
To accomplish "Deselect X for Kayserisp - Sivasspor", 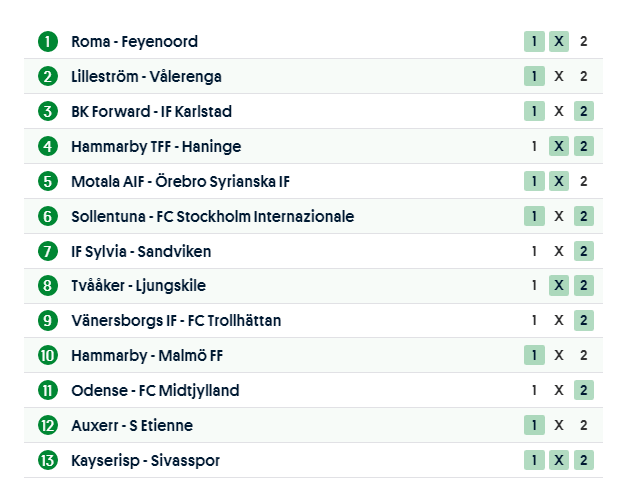I will click(x=560, y=460).
